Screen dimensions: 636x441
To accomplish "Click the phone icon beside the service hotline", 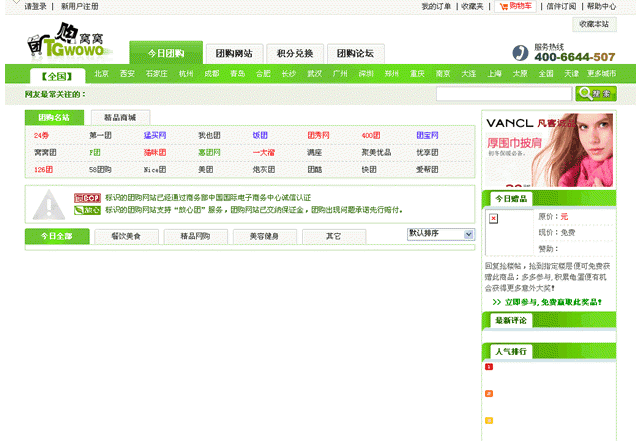I will click(520, 52).
